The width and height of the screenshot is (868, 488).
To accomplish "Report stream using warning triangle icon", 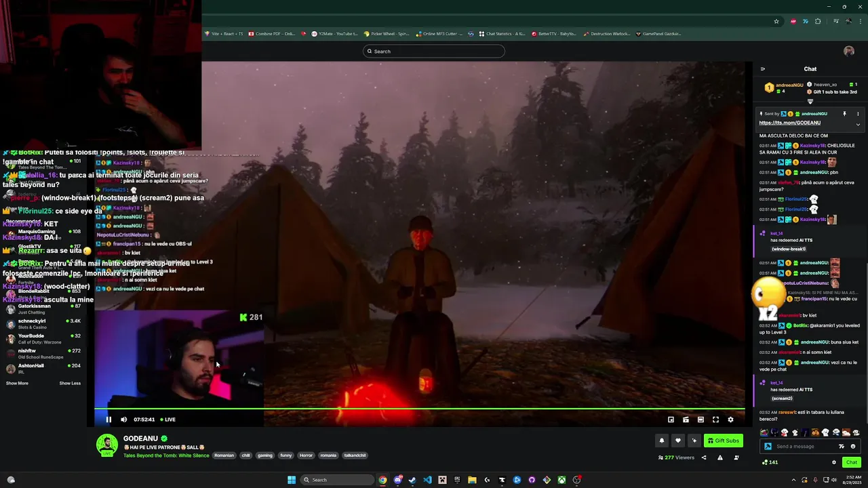I will pos(719,457).
